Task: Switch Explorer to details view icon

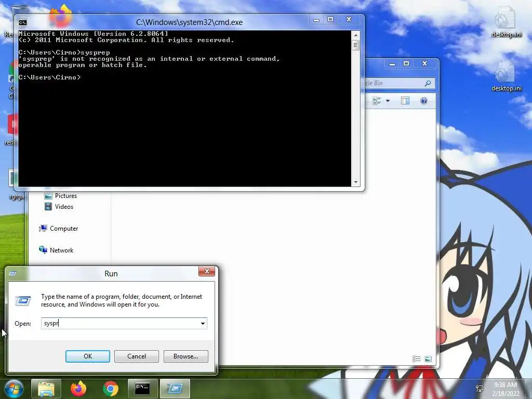Action: click(x=416, y=359)
